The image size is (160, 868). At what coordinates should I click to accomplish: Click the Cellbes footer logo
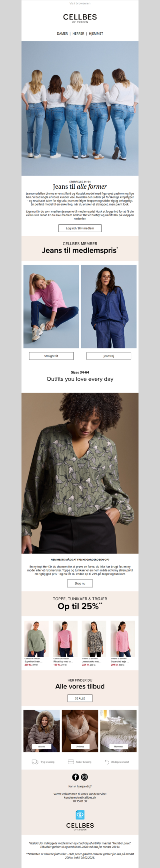tap(80, 826)
